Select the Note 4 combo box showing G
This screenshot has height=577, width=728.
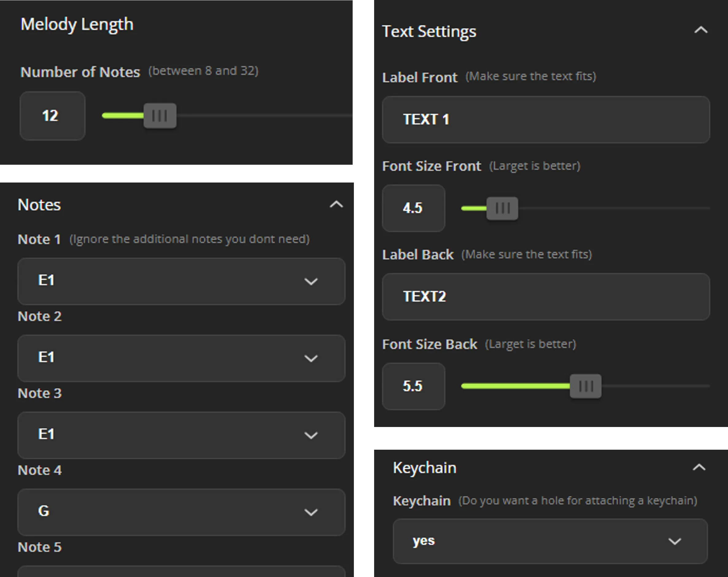[181, 512]
